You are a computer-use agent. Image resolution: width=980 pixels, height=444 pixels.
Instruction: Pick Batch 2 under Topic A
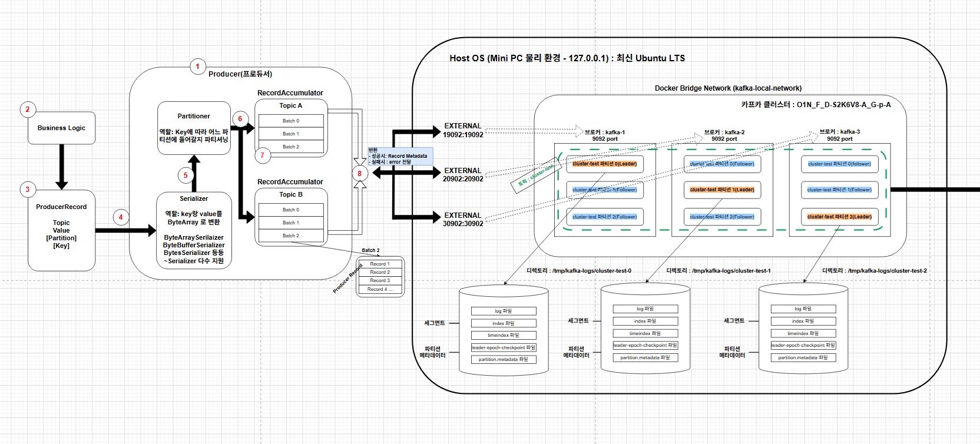[291, 147]
